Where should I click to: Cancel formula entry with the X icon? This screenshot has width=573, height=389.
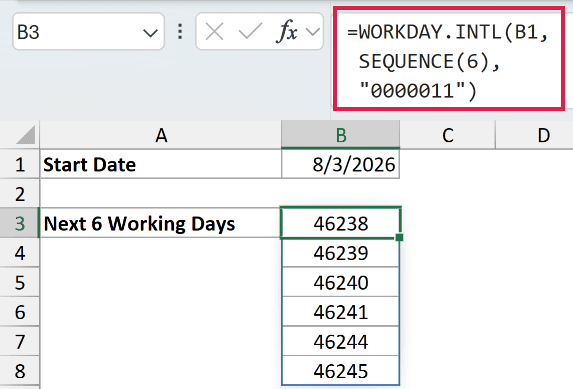click(x=215, y=32)
